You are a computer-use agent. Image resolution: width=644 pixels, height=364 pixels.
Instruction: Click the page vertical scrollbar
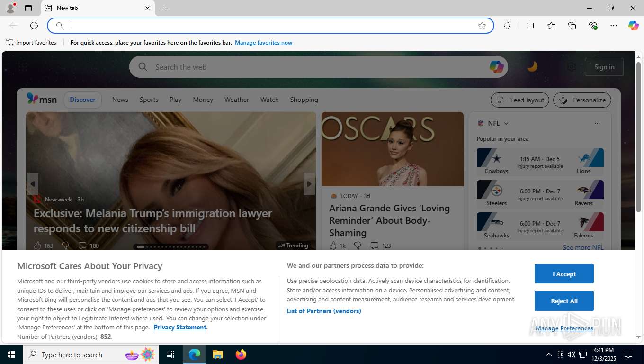[x=638, y=137]
